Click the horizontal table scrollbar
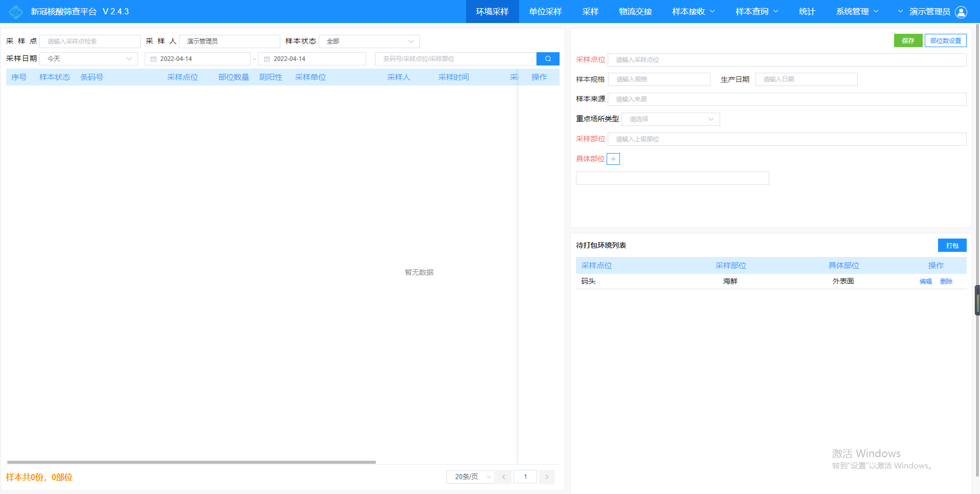The image size is (980, 494). [191, 462]
